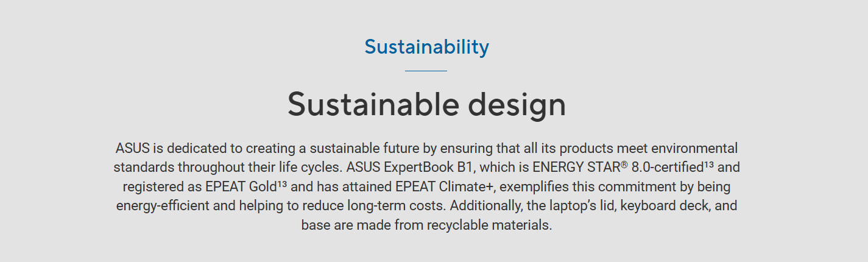Open footnote 13 after EPEAT Gold
This screenshot has width=868, height=262.
[x=282, y=183]
